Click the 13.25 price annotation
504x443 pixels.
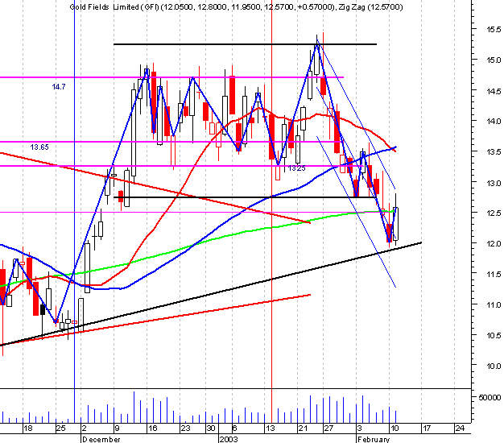pos(296,168)
